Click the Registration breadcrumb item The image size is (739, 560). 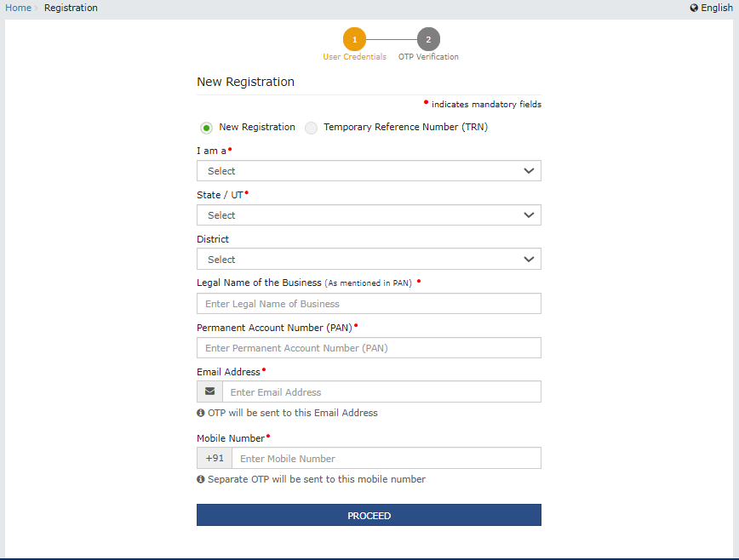(71, 9)
